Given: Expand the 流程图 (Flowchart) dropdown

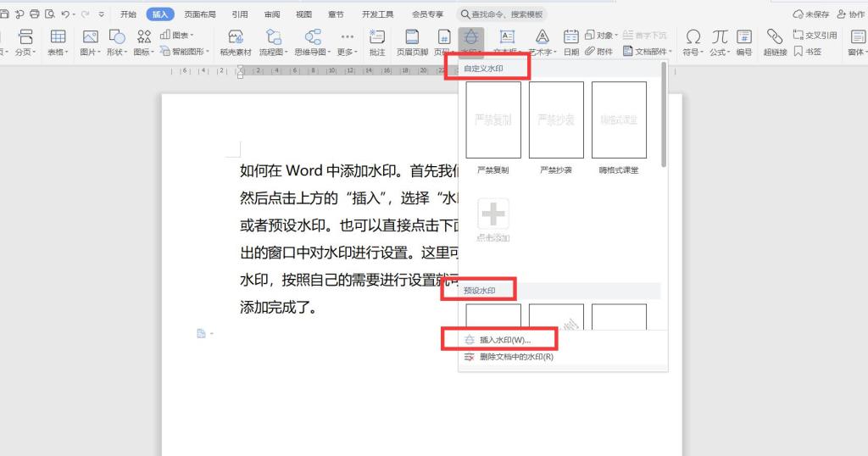Looking at the screenshot, I should point(273,52).
